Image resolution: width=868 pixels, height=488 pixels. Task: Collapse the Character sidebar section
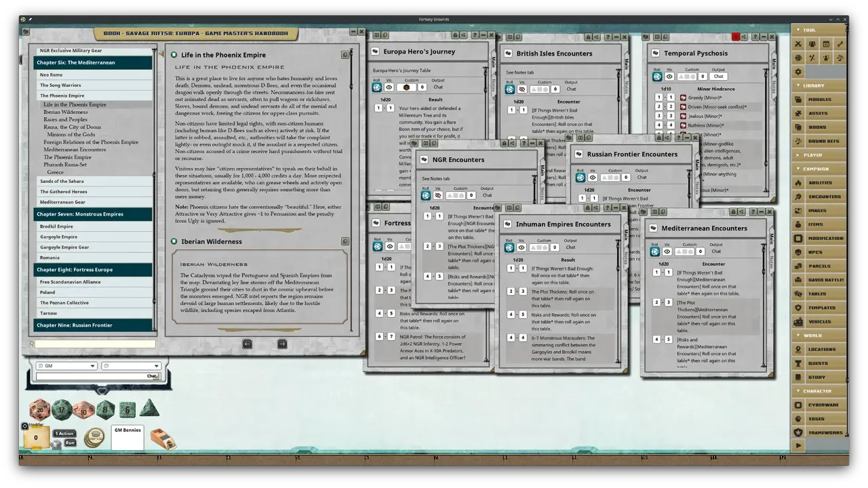pos(819,391)
